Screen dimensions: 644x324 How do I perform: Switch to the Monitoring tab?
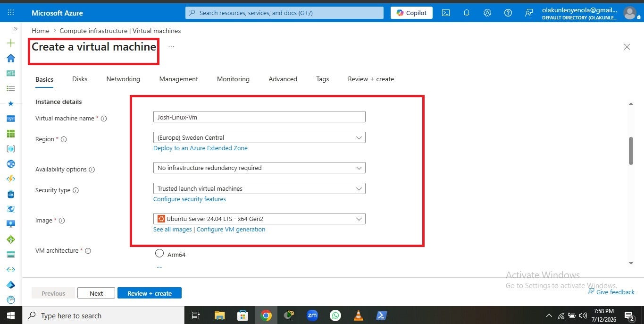[233, 79]
